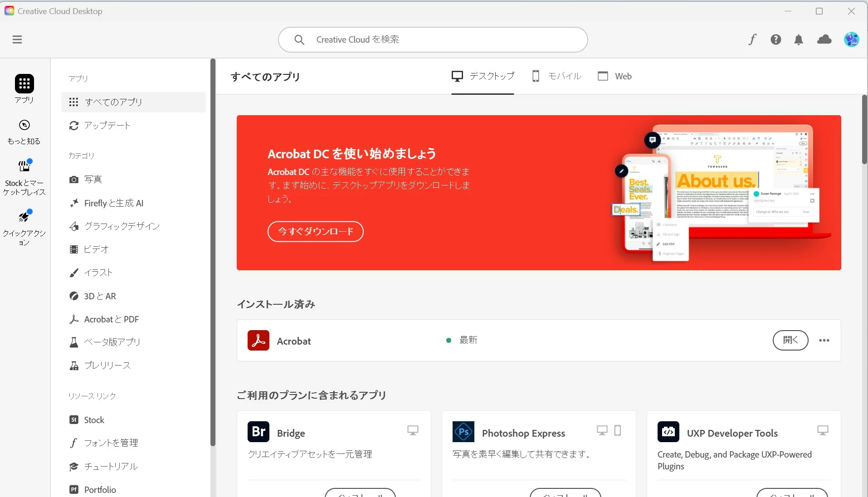868x497 pixels.
Task: Open the hamburger menu
Action: 17,39
